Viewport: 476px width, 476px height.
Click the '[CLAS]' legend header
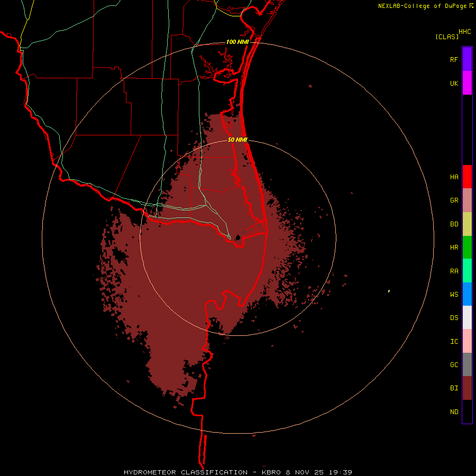(x=447, y=36)
